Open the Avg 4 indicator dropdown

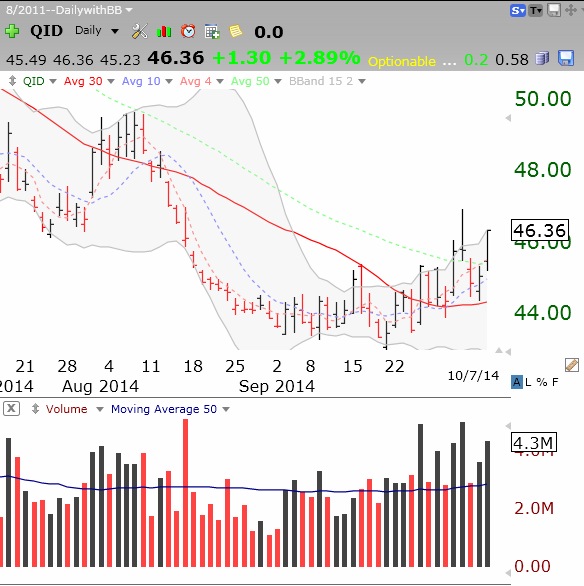[x=220, y=81]
